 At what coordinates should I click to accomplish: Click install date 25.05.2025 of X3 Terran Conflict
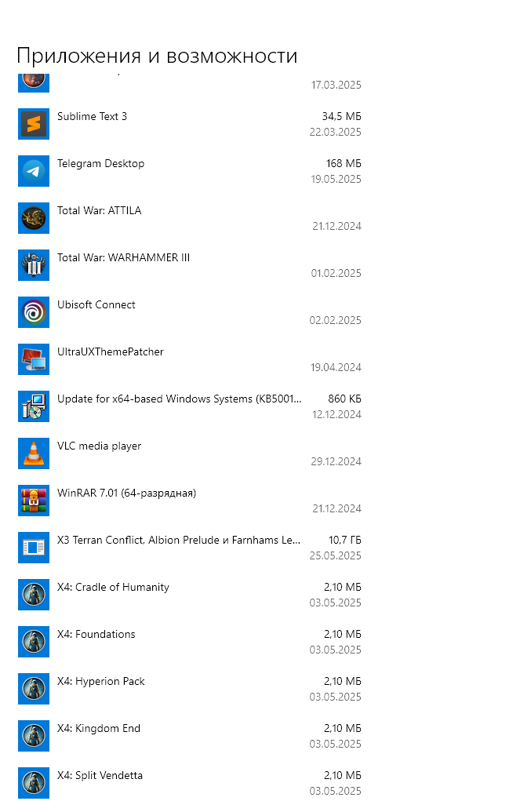(x=336, y=556)
